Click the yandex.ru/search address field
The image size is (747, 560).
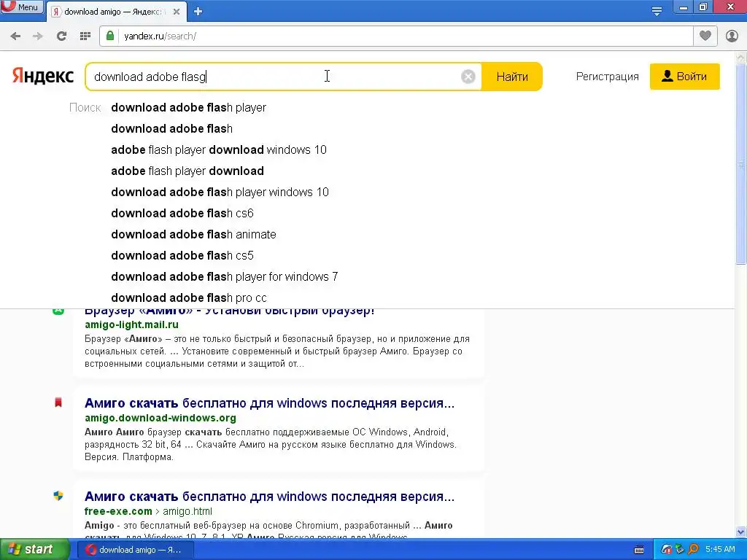tap(405, 36)
